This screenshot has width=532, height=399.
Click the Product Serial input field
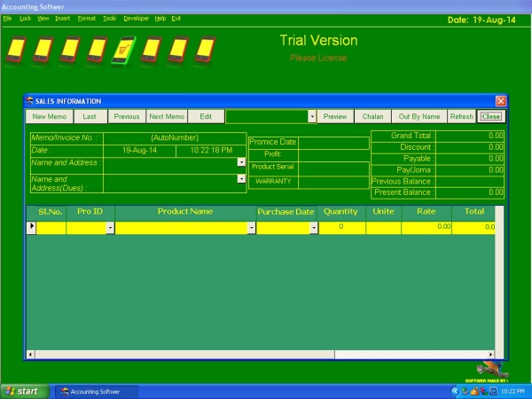pyautogui.click(x=334, y=168)
